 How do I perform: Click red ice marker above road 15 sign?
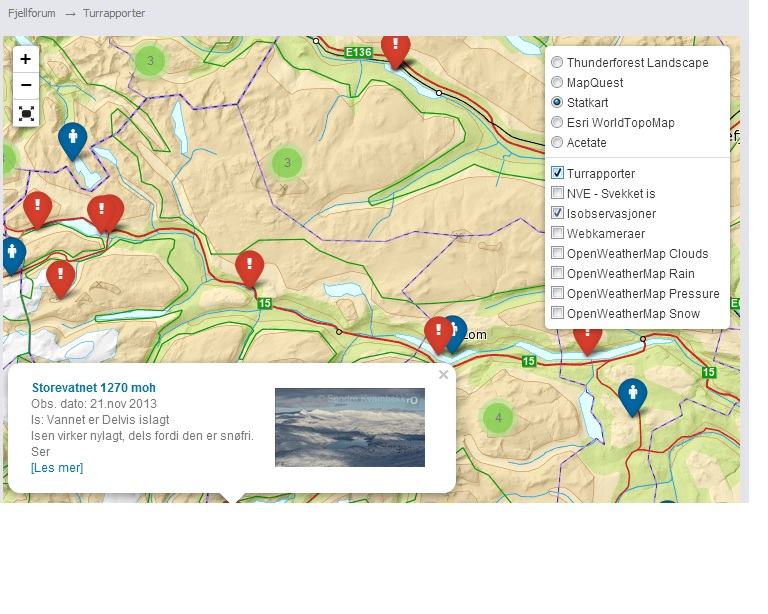(x=249, y=267)
